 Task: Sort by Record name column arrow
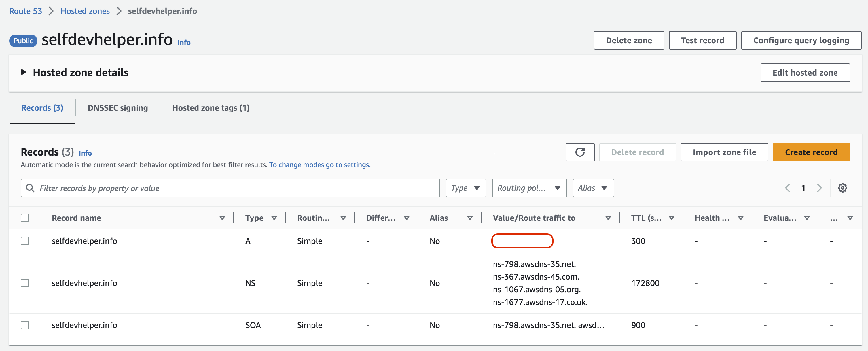(222, 218)
